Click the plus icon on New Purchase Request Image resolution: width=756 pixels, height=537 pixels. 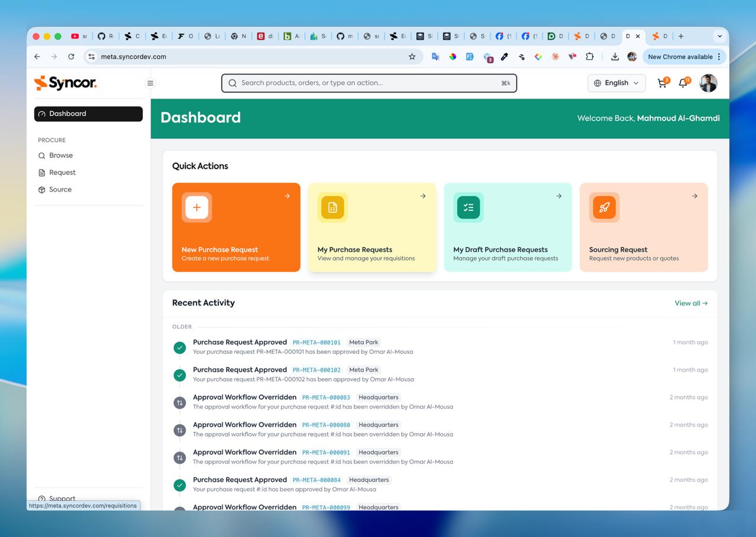(x=197, y=207)
